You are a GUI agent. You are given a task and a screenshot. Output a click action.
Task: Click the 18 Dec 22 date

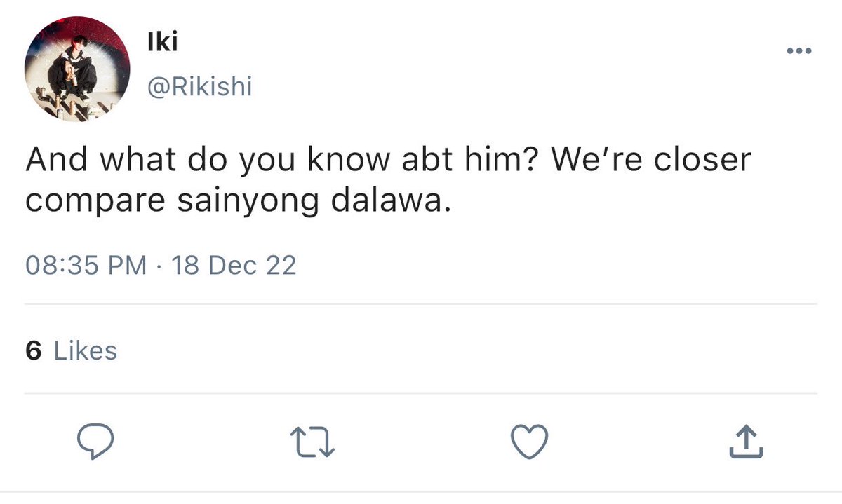234,266
